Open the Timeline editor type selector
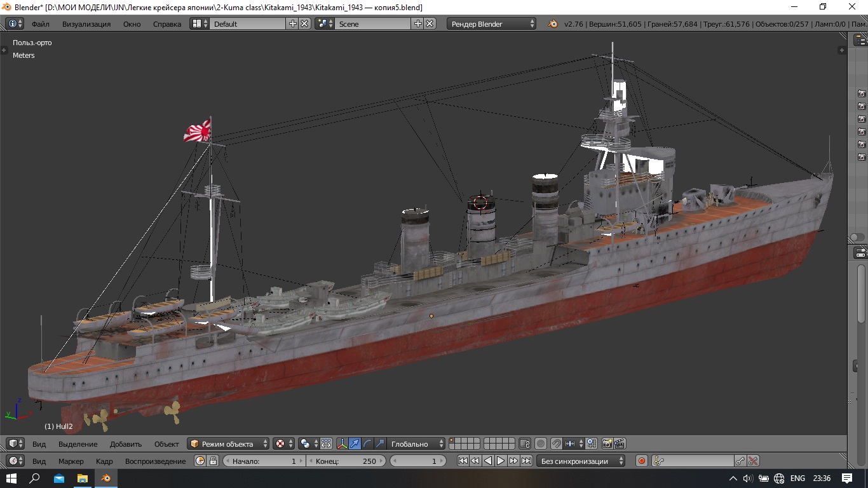 15,461
